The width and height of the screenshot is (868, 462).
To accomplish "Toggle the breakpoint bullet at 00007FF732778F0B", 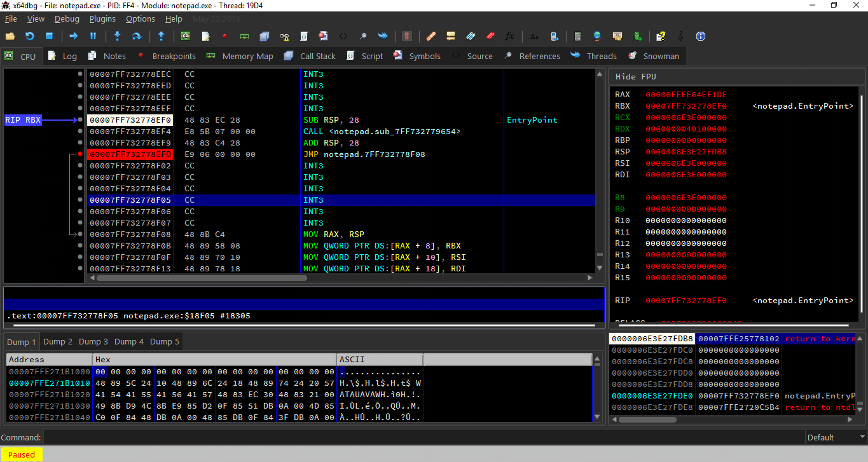I will [x=80, y=245].
